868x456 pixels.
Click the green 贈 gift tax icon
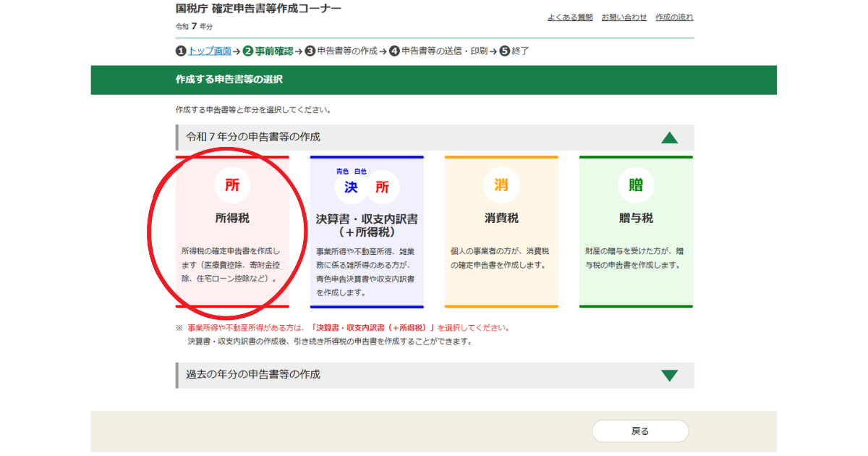click(x=636, y=185)
